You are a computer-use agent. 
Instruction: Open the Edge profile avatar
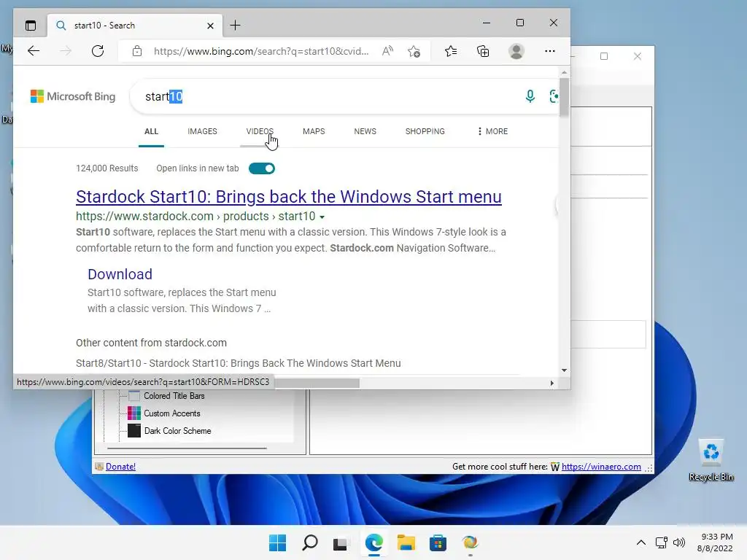[x=516, y=51]
